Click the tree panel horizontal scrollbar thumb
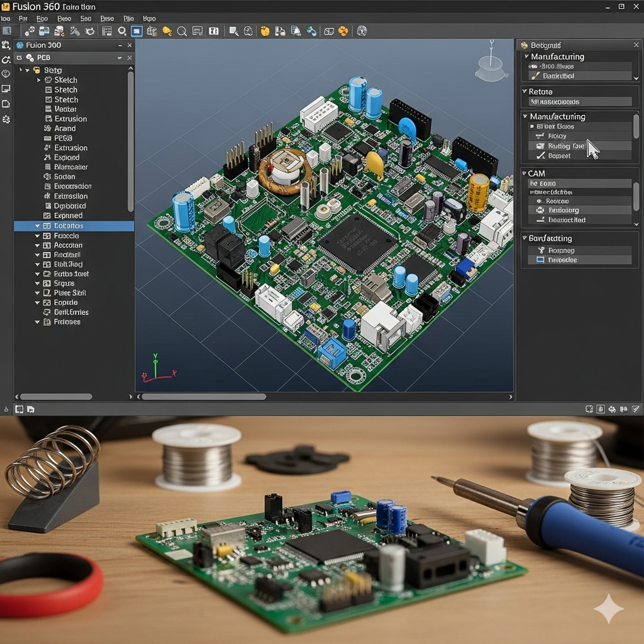 (56, 397)
